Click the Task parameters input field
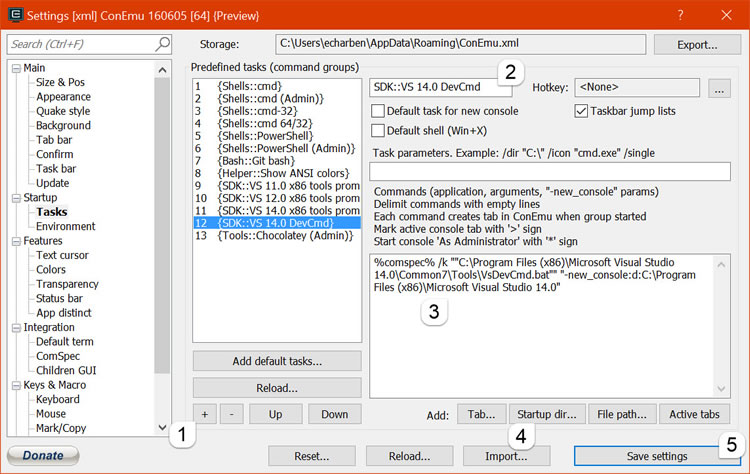The image size is (750, 474). (550, 171)
